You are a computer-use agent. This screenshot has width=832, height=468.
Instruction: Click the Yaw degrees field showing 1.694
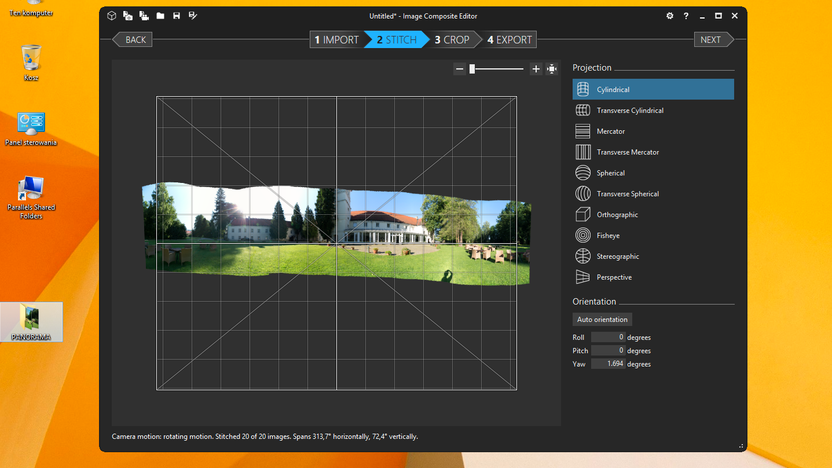(608, 363)
